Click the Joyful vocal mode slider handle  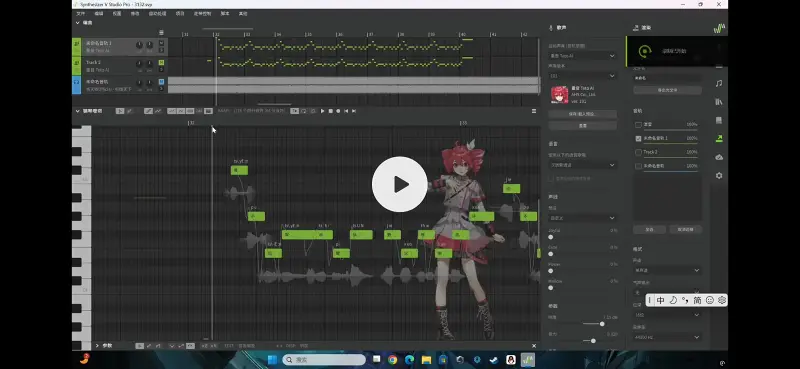551,237
